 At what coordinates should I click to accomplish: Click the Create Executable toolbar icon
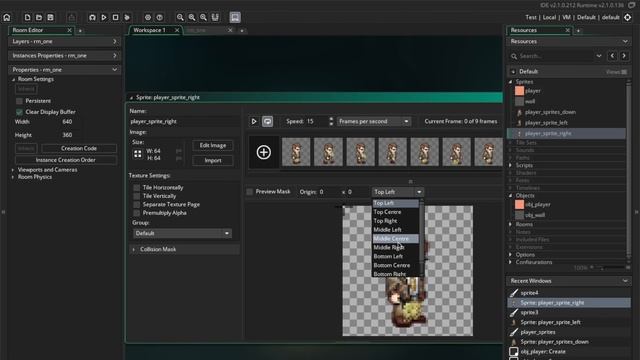(71, 18)
